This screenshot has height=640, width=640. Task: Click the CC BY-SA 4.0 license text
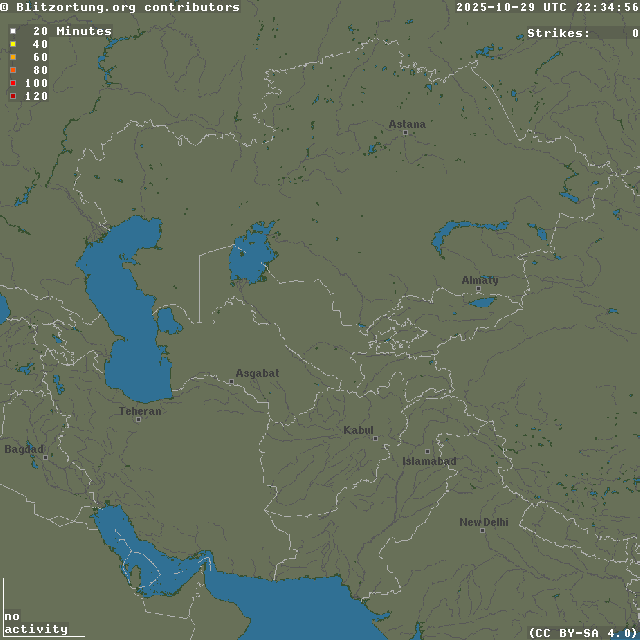(x=582, y=632)
